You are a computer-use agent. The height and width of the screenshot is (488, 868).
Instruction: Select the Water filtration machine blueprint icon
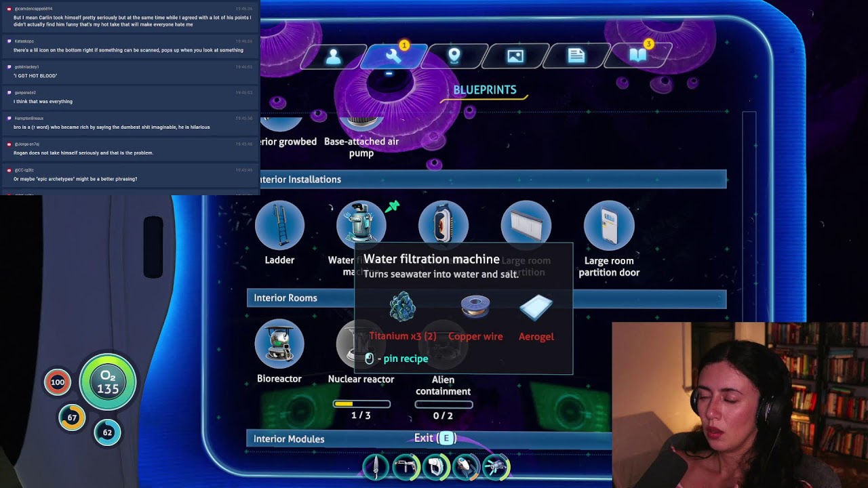[361, 224]
